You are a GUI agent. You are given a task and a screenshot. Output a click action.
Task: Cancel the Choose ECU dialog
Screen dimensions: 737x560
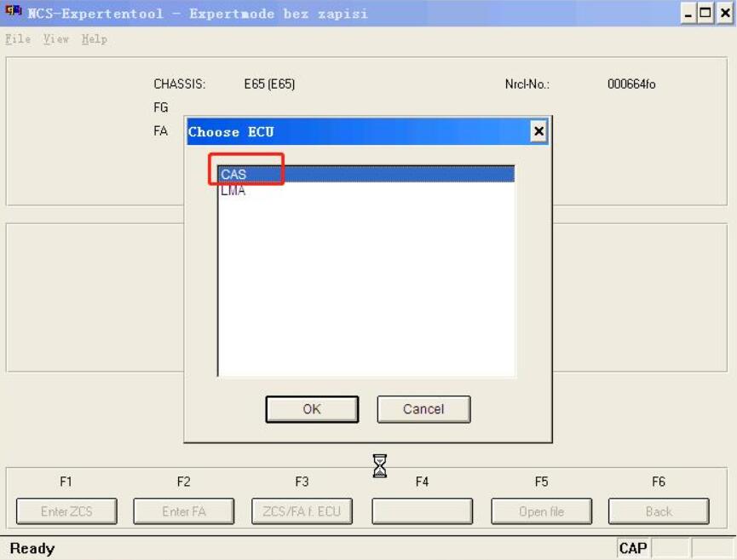click(423, 409)
